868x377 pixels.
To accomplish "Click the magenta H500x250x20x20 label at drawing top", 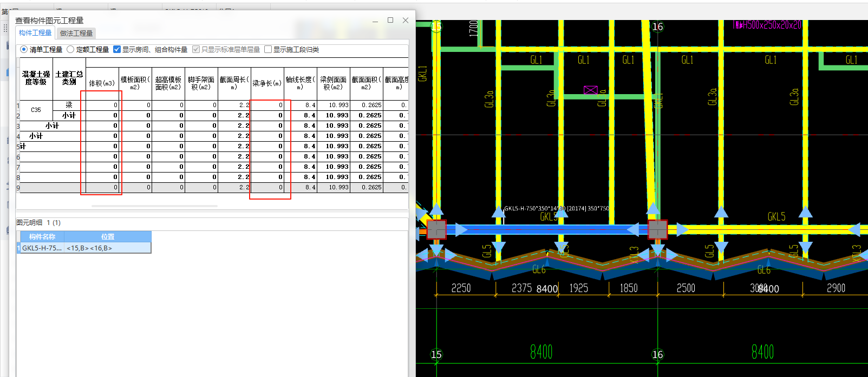I will [x=767, y=25].
